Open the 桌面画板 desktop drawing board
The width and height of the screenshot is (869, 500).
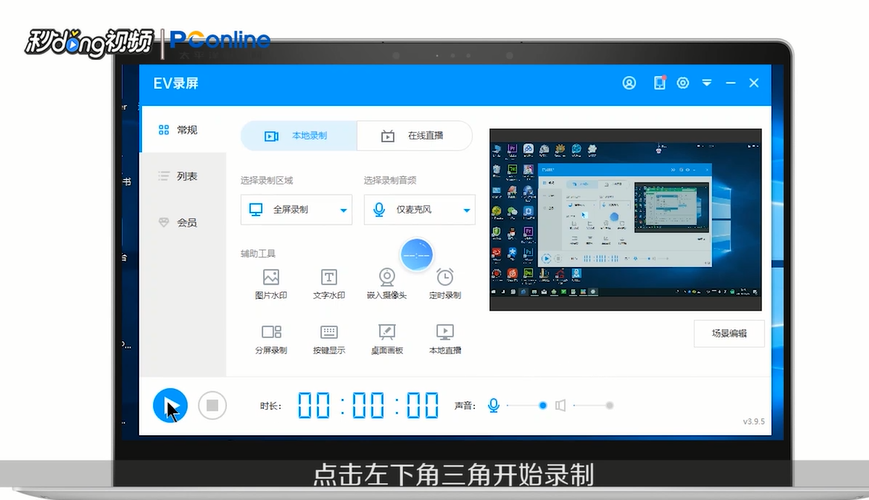coord(387,339)
